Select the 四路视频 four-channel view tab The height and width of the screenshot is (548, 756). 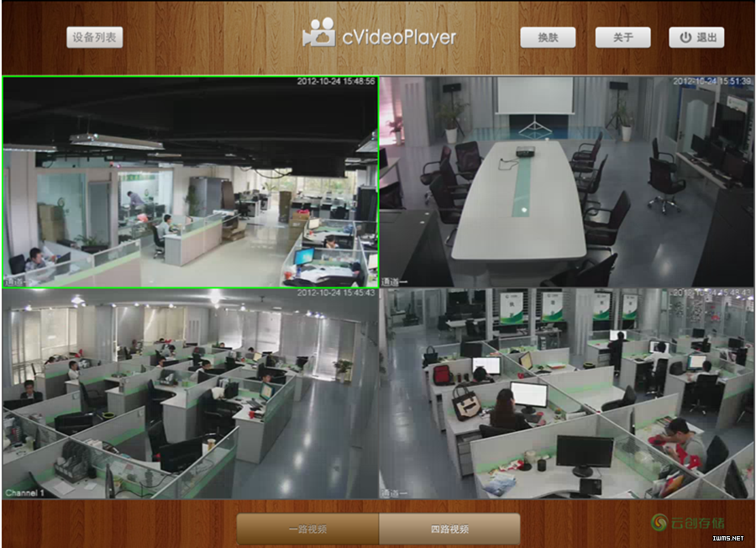449,530
